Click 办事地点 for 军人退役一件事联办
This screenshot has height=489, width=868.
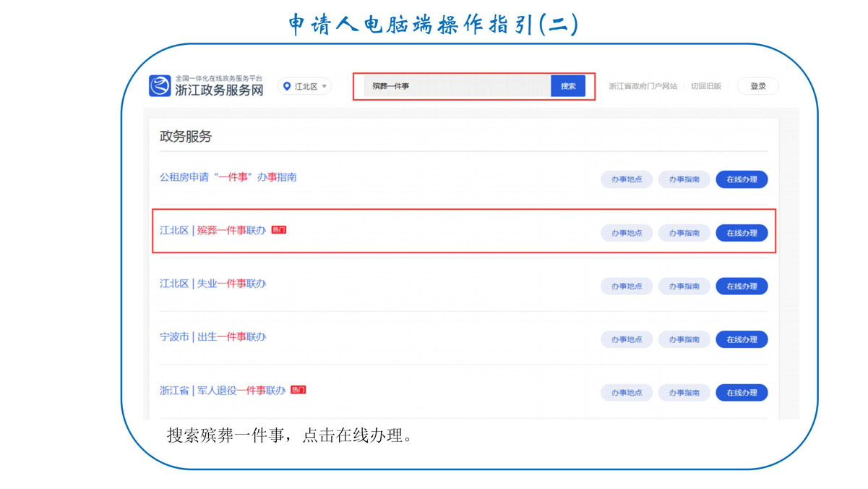626,393
